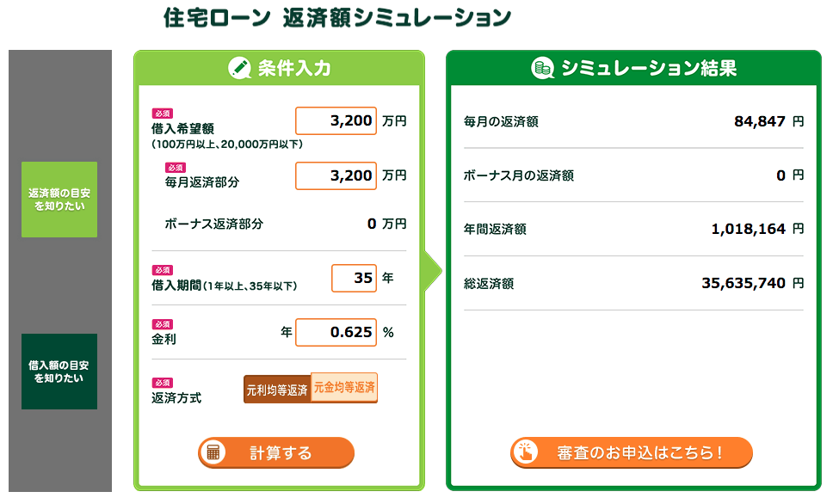Switch to 返済額の目安を知りたい tab
The height and width of the screenshot is (504, 833).
(59, 200)
